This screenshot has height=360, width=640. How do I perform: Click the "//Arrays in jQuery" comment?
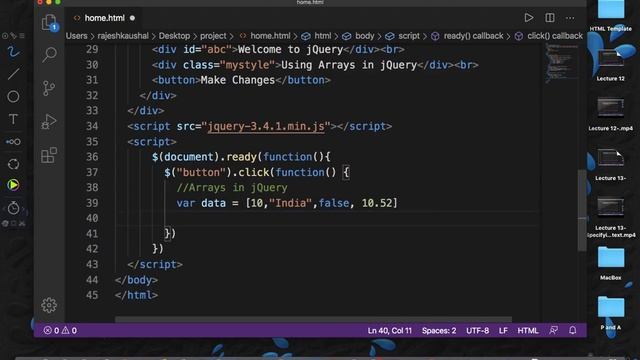click(x=232, y=187)
